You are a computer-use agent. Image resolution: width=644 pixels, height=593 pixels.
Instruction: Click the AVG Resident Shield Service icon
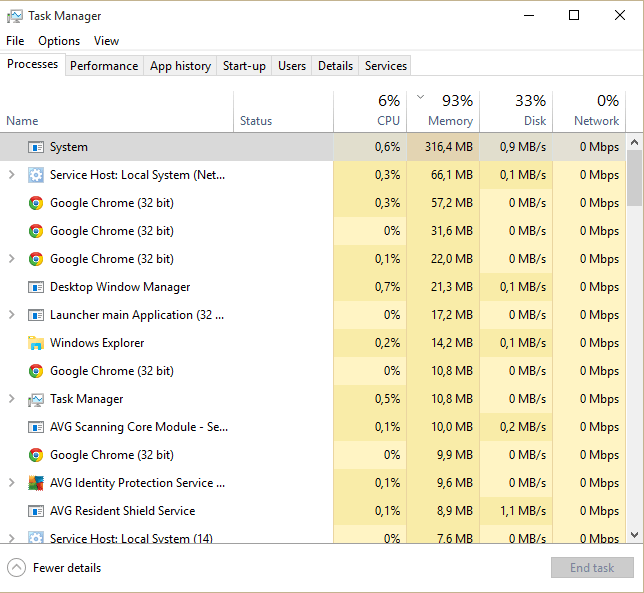click(36, 511)
